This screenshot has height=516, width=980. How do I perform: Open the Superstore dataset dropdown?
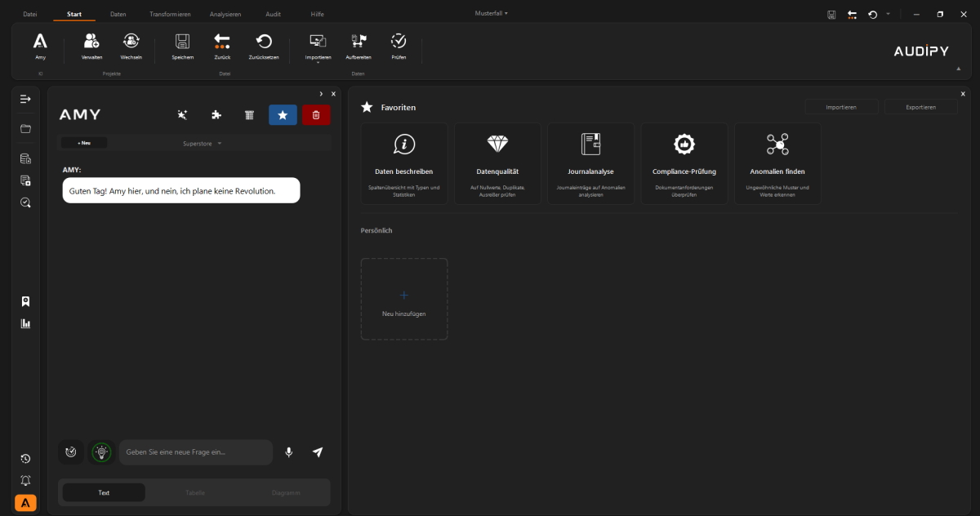[x=202, y=144]
